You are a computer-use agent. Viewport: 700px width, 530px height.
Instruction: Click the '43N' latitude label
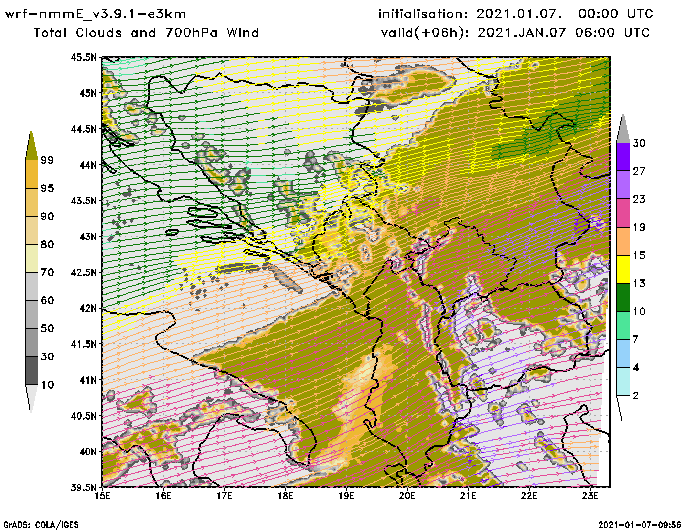click(88, 236)
